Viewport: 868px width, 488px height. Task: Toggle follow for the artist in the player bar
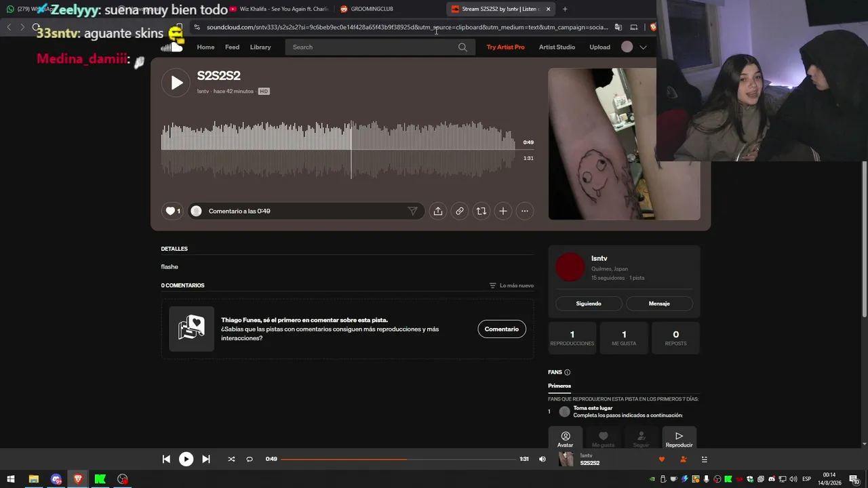coord(683,459)
